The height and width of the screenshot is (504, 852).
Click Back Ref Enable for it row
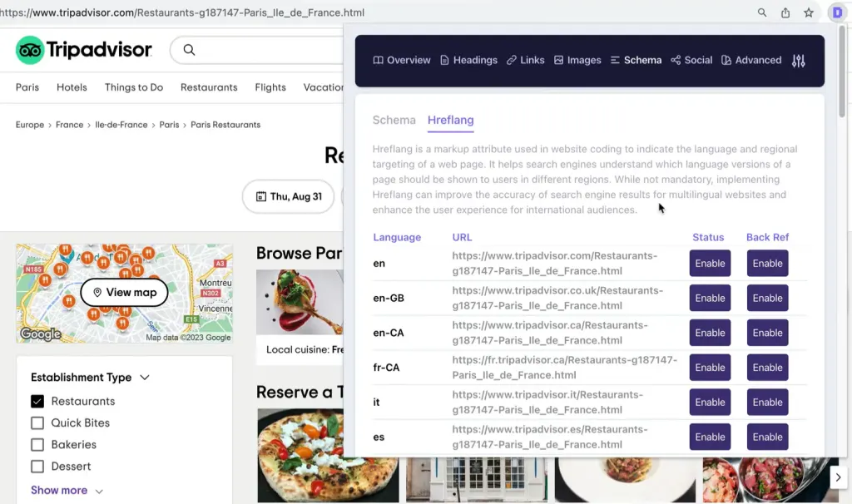tap(767, 403)
